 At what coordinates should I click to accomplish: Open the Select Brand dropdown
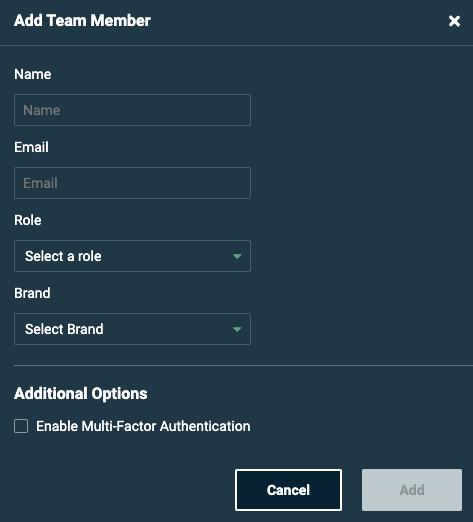pyautogui.click(x=132, y=329)
